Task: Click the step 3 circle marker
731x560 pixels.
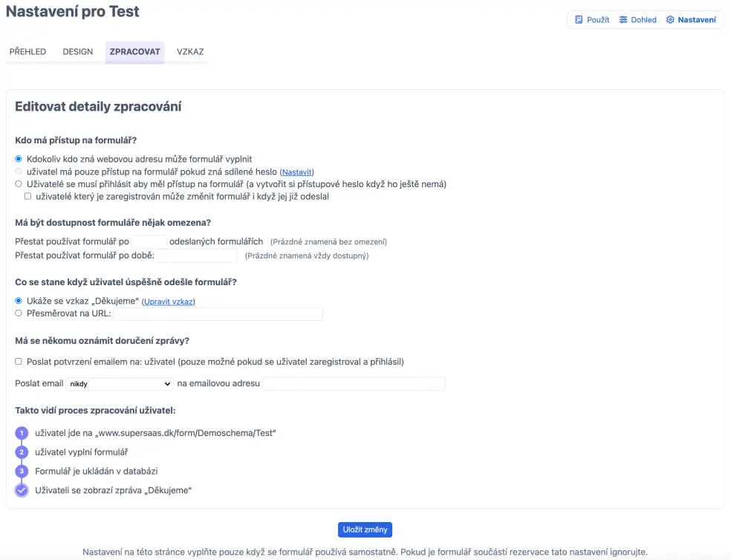Action: point(22,471)
